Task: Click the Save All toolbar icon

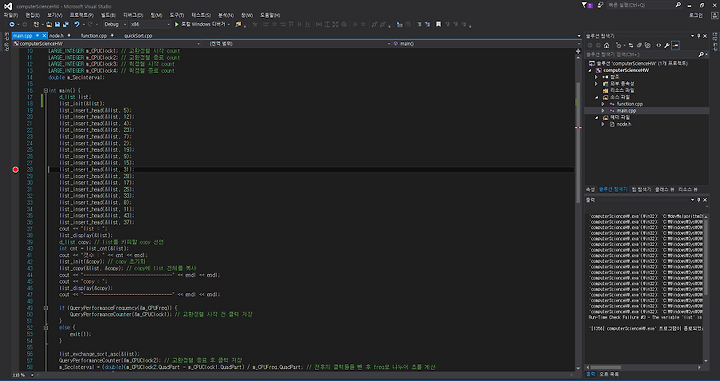Action: [x=66, y=24]
